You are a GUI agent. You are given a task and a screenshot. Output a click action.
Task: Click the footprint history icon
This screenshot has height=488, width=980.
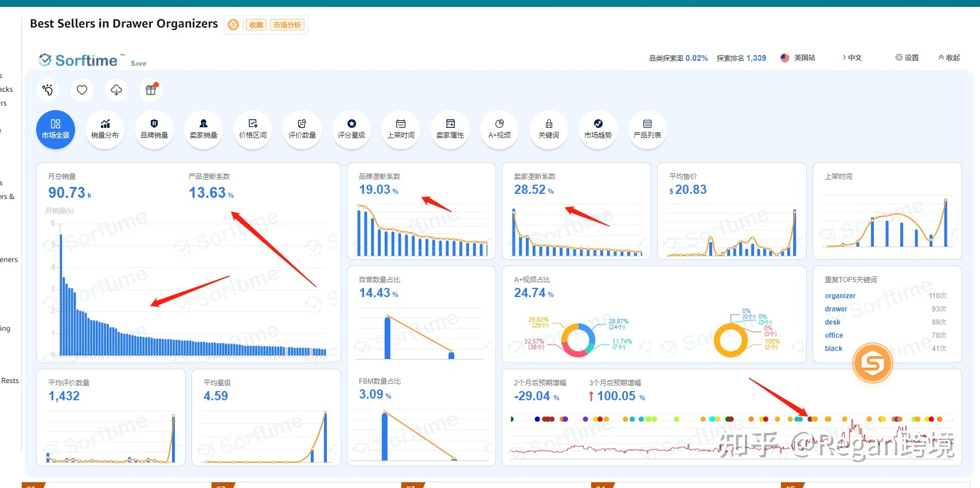click(x=48, y=90)
